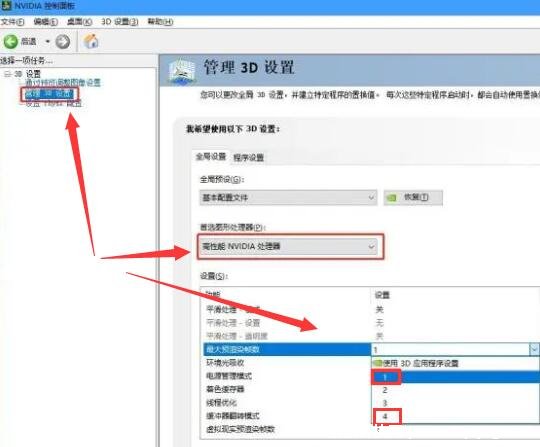Open the 文件 menu
This screenshot has height=447, width=540.
pyautogui.click(x=12, y=22)
